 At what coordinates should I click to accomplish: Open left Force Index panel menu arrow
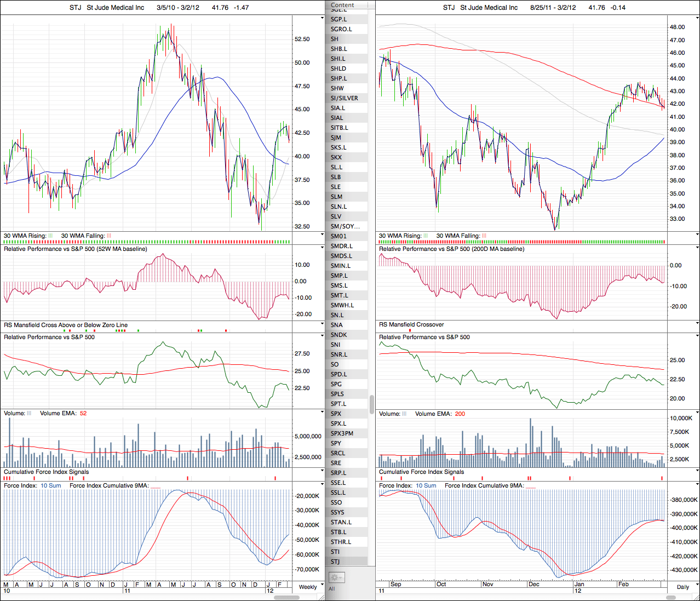click(x=322, y=485)
